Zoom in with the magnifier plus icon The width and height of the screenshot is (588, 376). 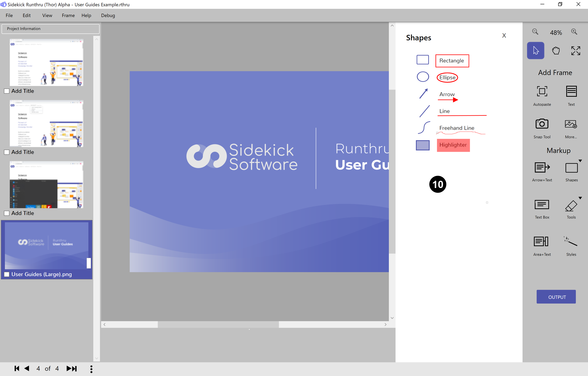pos(574,32)
